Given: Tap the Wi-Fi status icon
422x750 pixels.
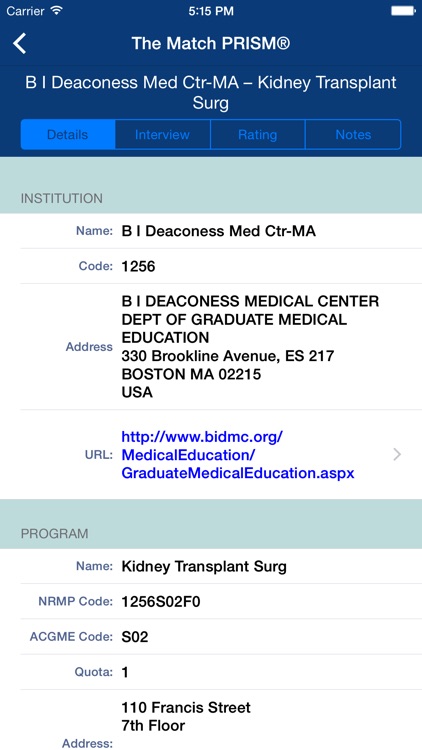Looking at the screenshot, I should tap(56, 11).
